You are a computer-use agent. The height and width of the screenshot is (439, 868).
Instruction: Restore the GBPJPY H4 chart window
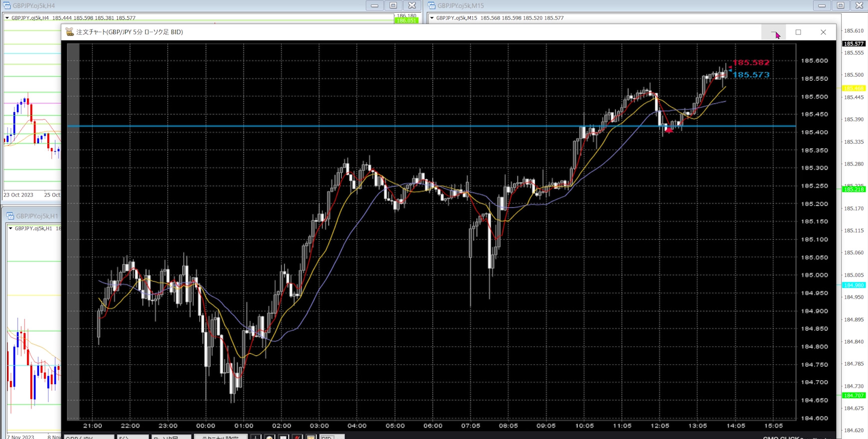(x=393, y=5)
